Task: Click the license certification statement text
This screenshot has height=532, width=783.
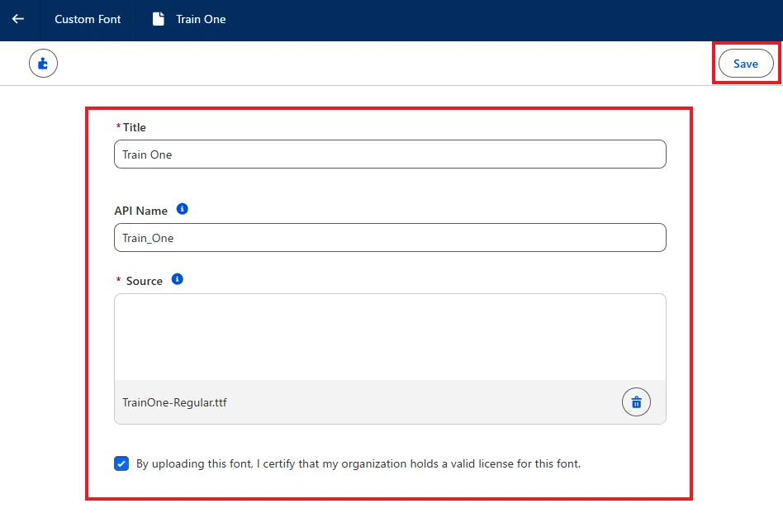Action: click(358, 464)
